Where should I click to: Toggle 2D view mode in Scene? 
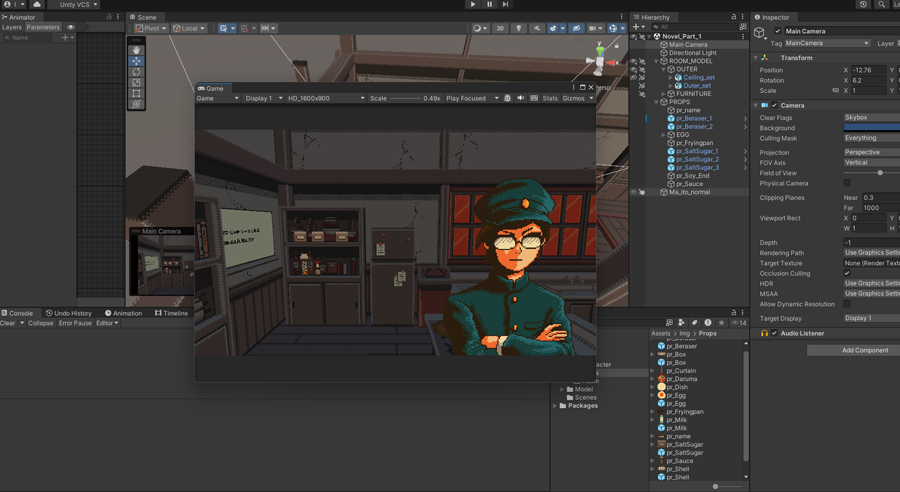(x=501, y=29)
